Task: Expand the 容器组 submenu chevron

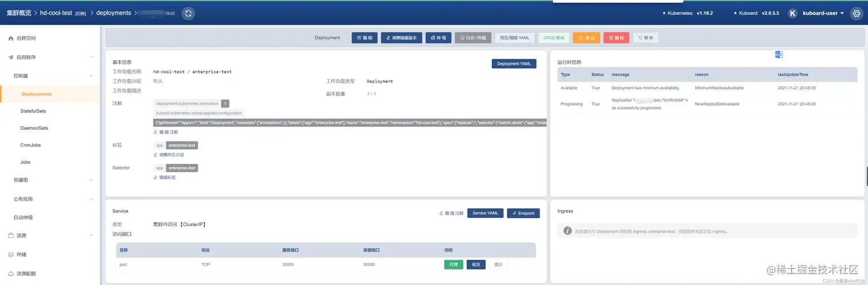Action: [91, 180]
